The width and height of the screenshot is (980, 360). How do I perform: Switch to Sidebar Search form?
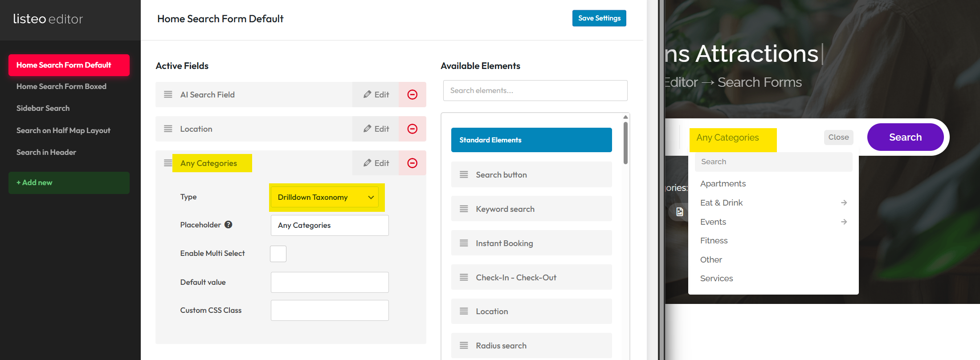43,108
